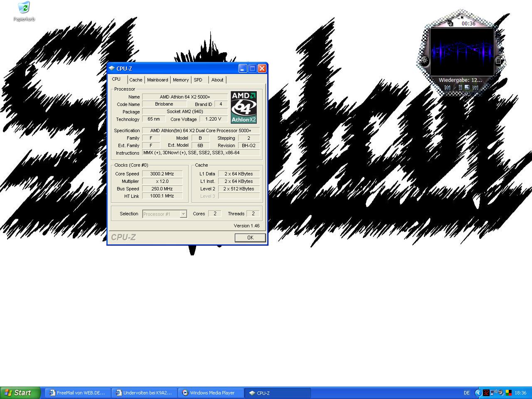
Task: Click the Start button
Action: click(20, 393)
